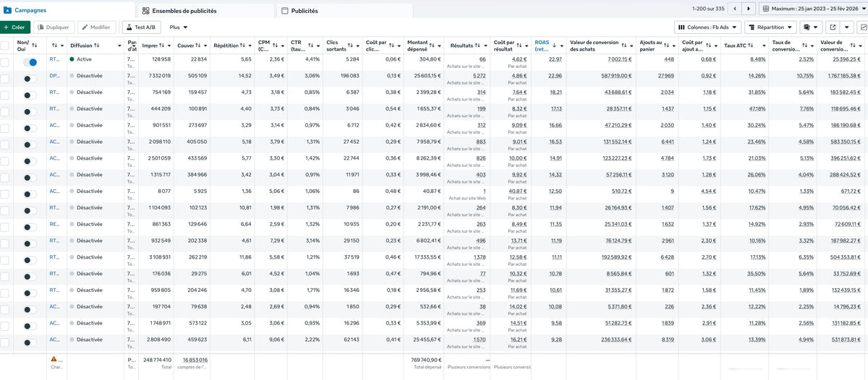The width and height of the screenshot is (868, 380).
Task: Open the reports icon dropdown
Action: [x=812, y=27]
